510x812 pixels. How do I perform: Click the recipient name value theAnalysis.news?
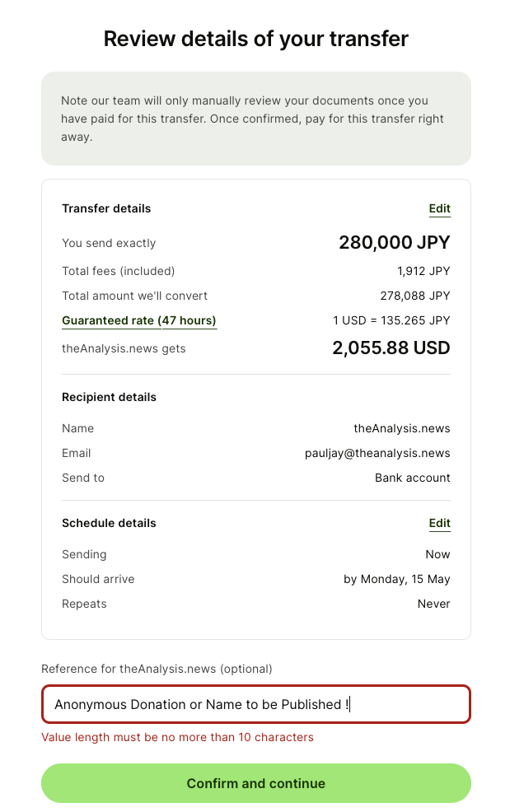(x=401, y=429)
